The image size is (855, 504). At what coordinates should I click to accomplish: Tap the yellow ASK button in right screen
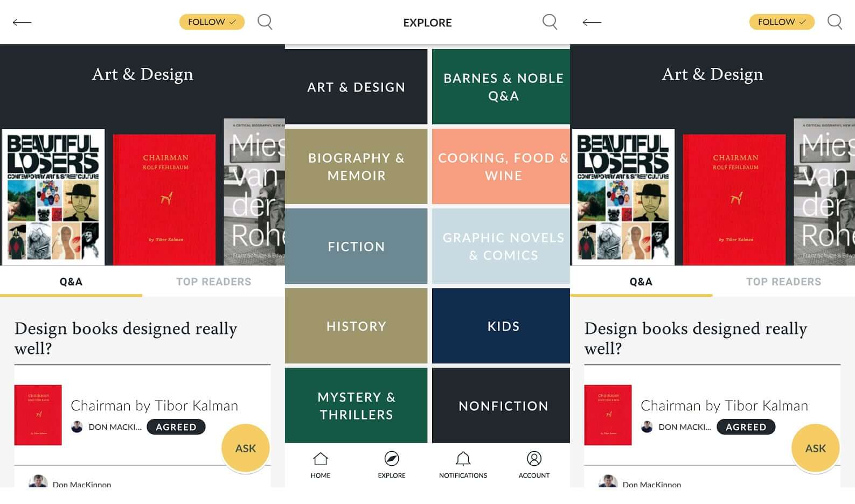(816, 448)
